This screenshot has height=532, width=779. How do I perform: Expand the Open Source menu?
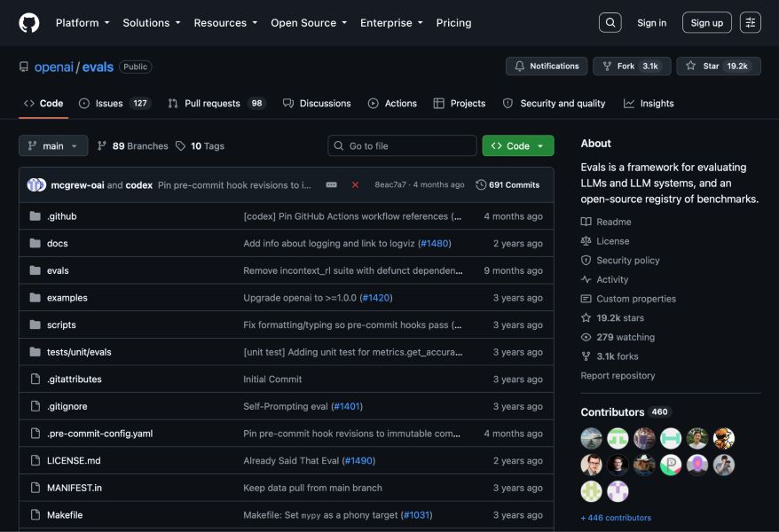309,23
